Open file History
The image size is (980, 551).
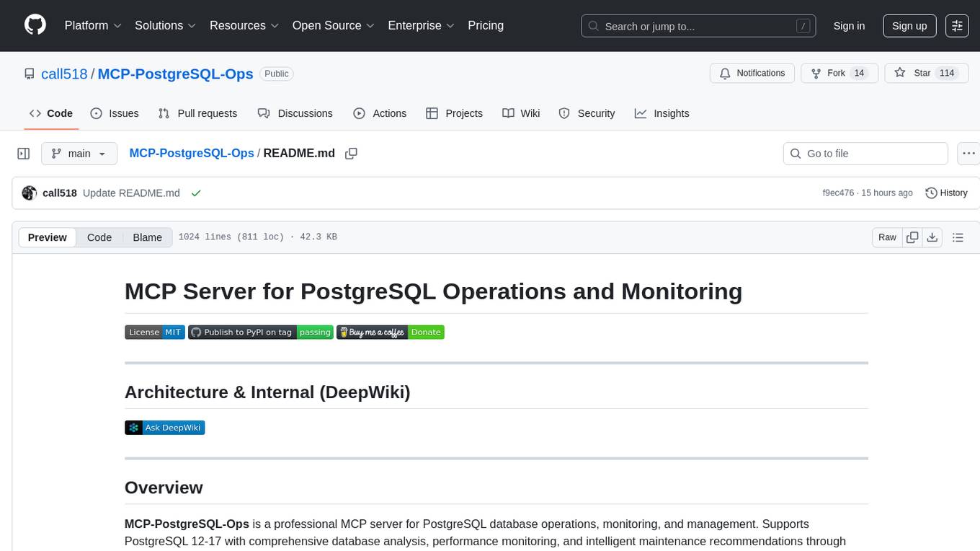[x=946, y=193]
